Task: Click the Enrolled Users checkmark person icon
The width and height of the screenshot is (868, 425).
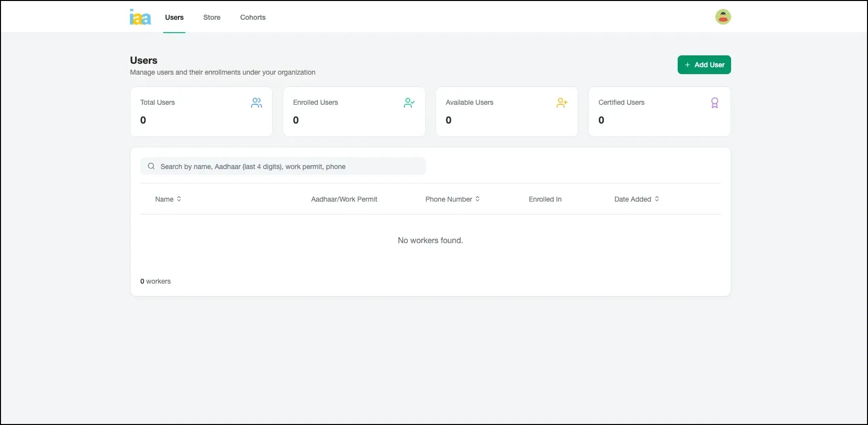Action: [x=409, y=103]
